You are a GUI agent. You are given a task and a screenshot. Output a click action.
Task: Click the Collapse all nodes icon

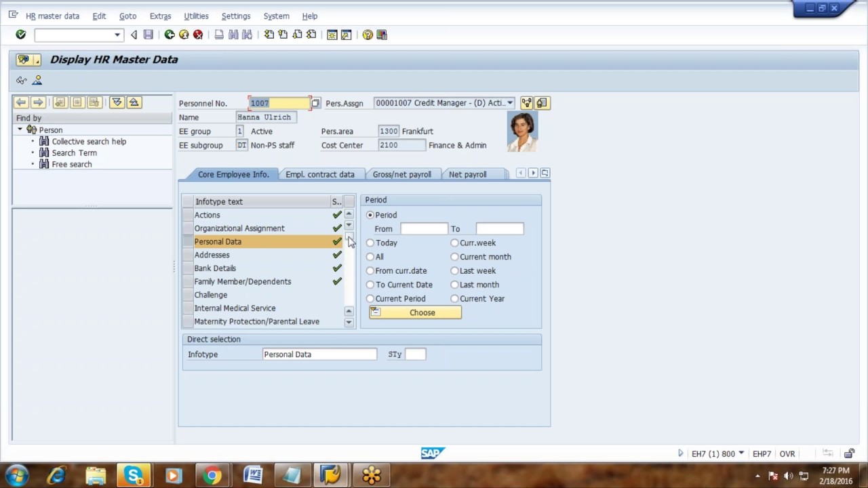coord(134,102)
